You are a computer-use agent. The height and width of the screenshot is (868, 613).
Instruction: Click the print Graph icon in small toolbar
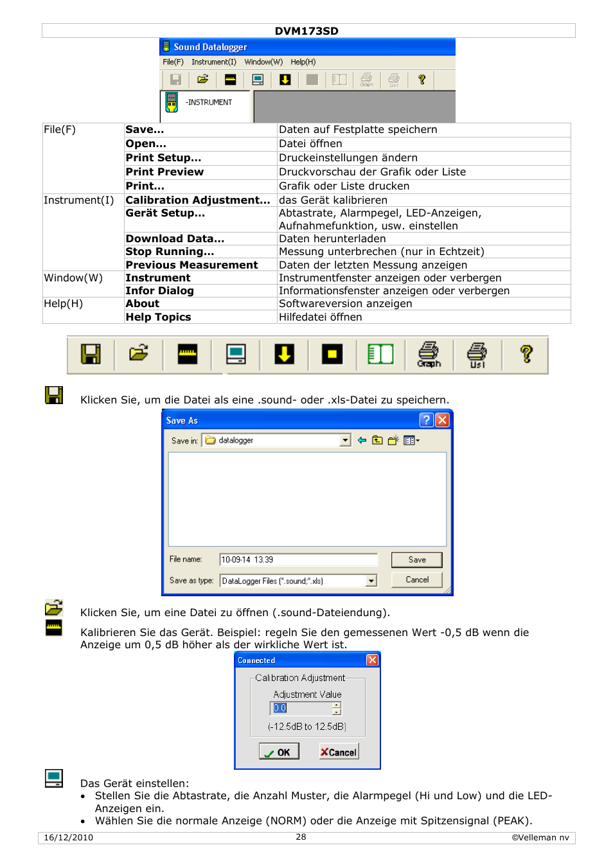(366, 80)
